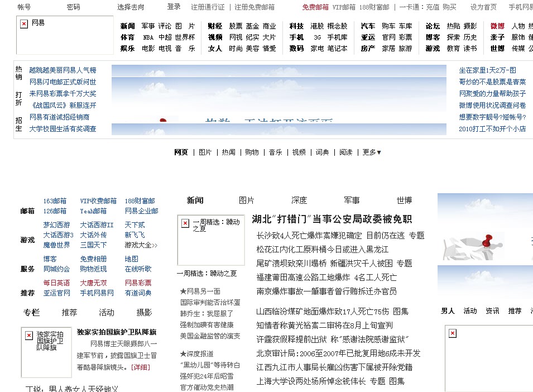Image resolution: width=533 pixels, height=392 pixels.
Task: Click the sky banner advertisement image
Action: pyautogui.click(x=278, y=100)
